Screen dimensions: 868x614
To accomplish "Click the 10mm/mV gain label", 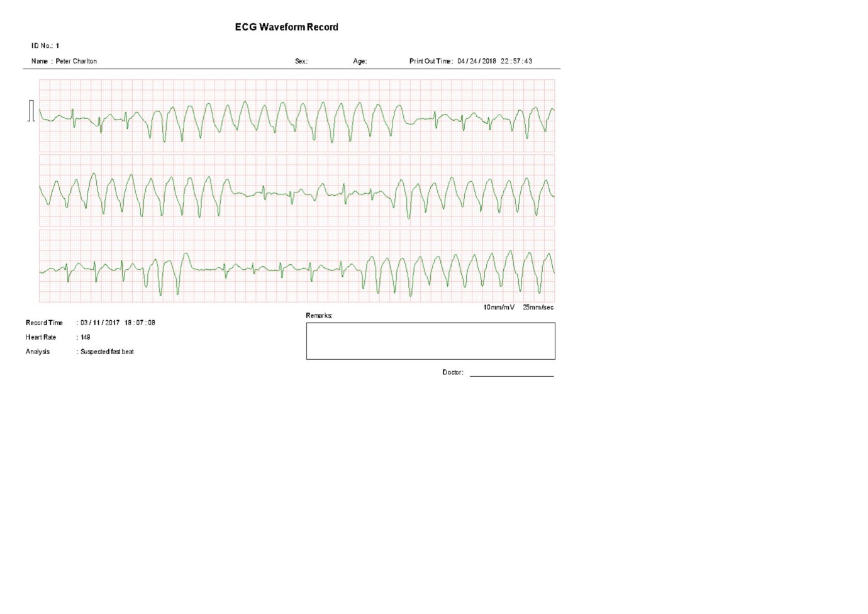I will pos(499,307).
